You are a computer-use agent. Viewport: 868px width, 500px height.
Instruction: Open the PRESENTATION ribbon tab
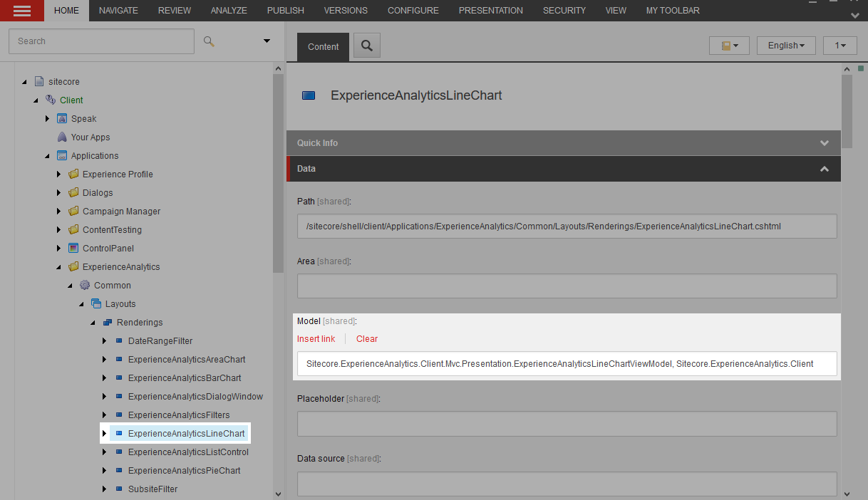click(491, 11)
